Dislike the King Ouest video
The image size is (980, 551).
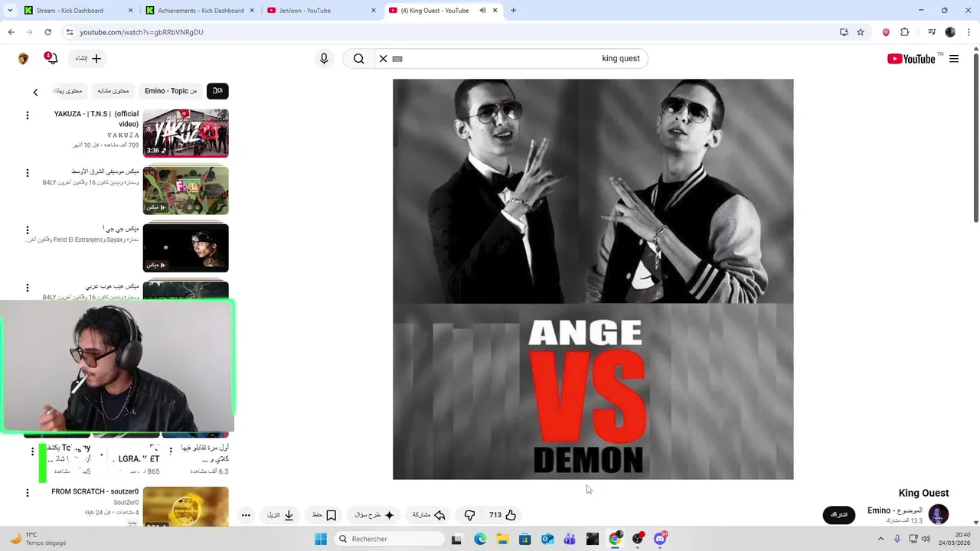pos(469,515)
